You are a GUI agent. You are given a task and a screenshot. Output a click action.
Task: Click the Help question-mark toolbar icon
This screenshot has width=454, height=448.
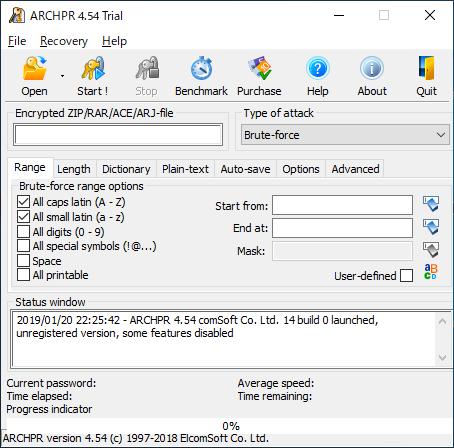pyautogui.click(x=318, y=68)
